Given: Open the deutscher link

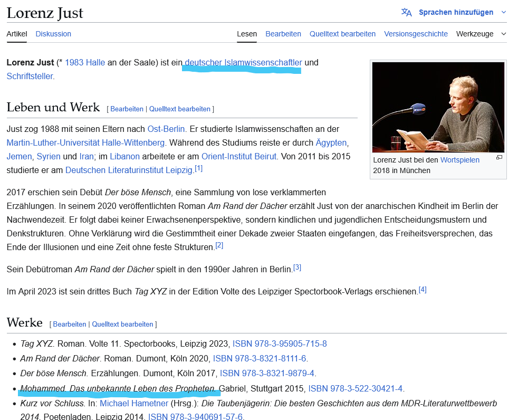Looking at the screenshot, I should [203, 62].
